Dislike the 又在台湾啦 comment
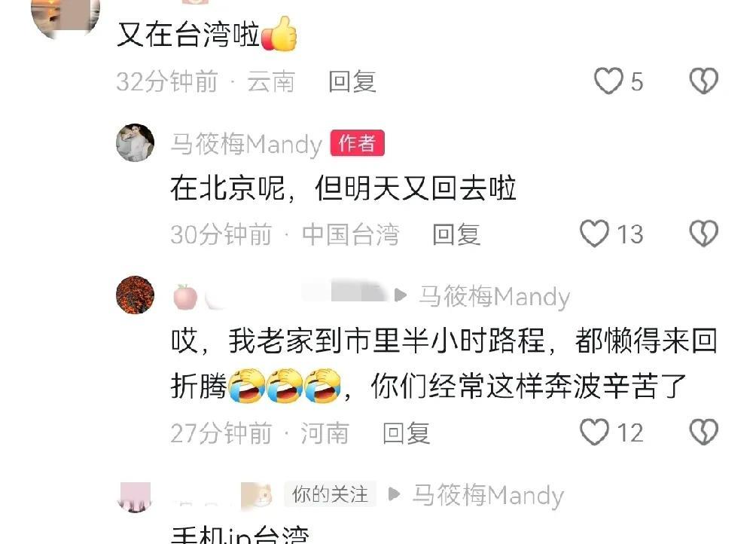Viewport: 756px width, 544px height. (704, 81)
